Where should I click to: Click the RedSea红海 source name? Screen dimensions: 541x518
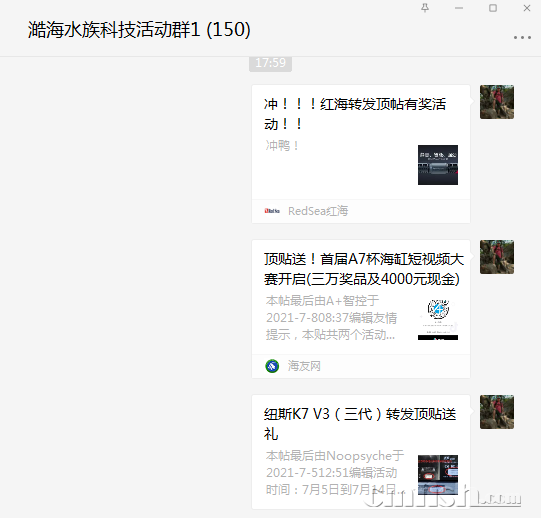(318, 211)
